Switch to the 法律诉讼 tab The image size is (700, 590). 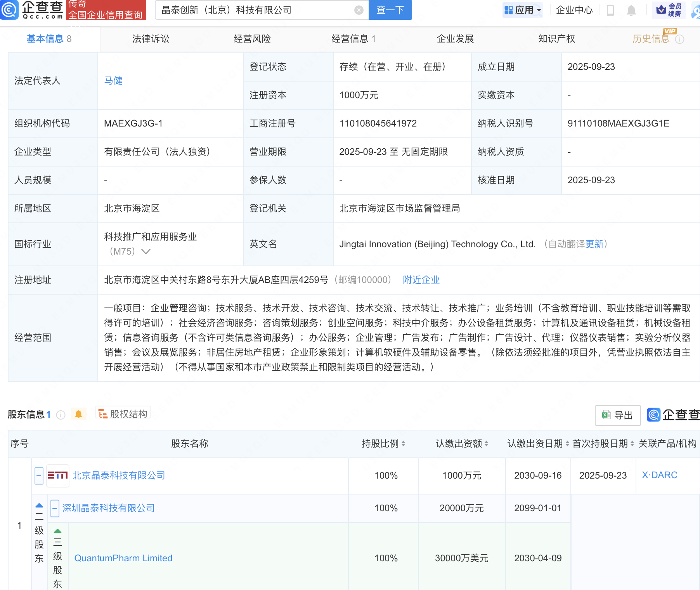(x=151, y=39)
